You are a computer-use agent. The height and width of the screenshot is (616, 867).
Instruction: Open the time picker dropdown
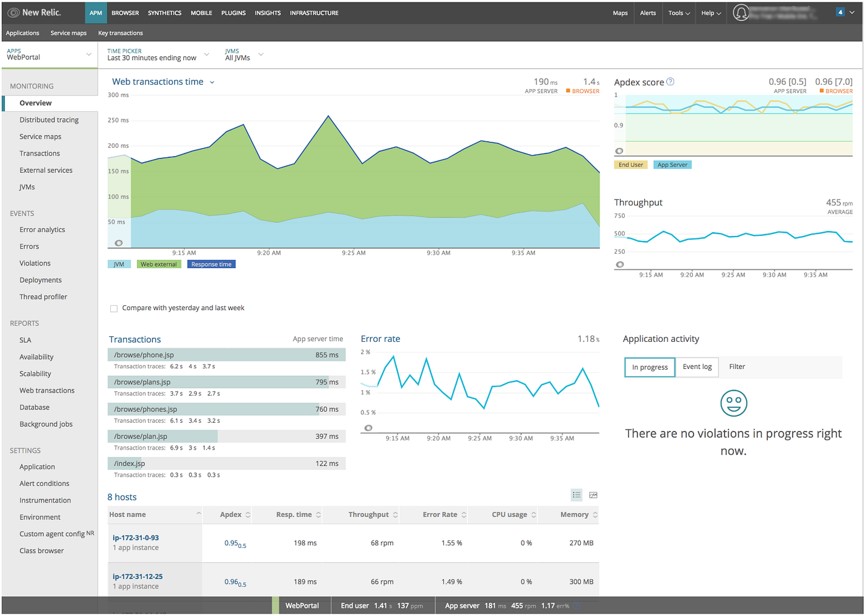coord(158,54)
